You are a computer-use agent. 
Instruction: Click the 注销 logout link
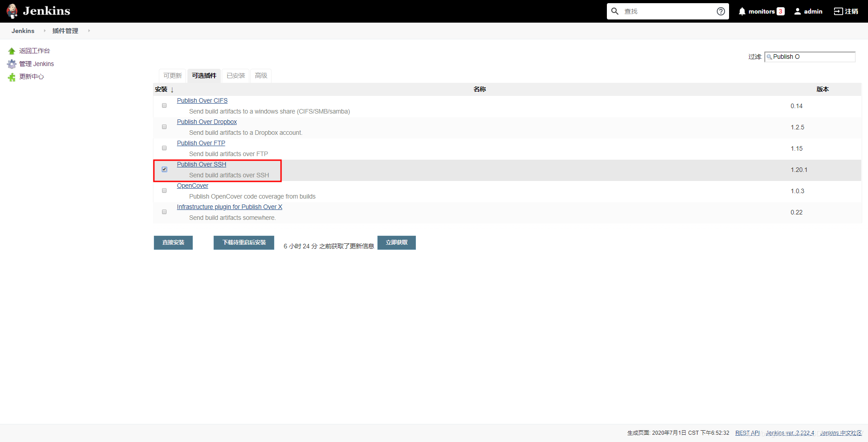tap(852, 11)
